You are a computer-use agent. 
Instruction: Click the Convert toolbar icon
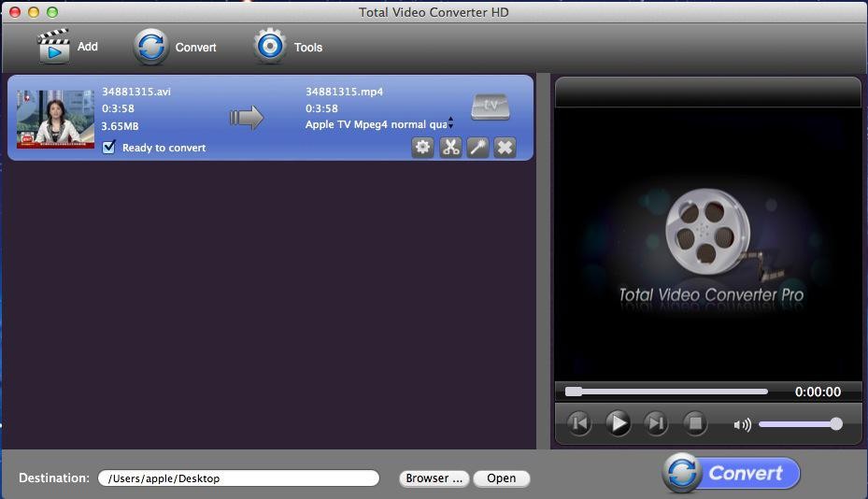click(x=150, y=47)
